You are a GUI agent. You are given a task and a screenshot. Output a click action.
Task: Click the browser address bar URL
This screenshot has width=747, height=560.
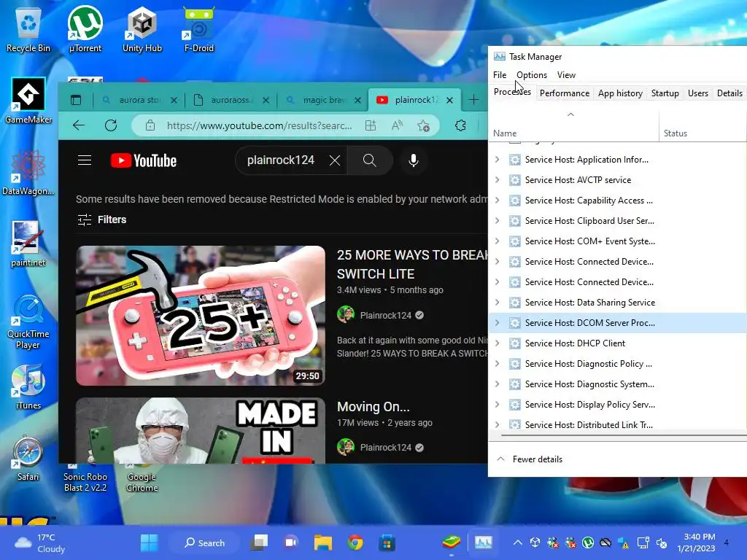point(259,125)
